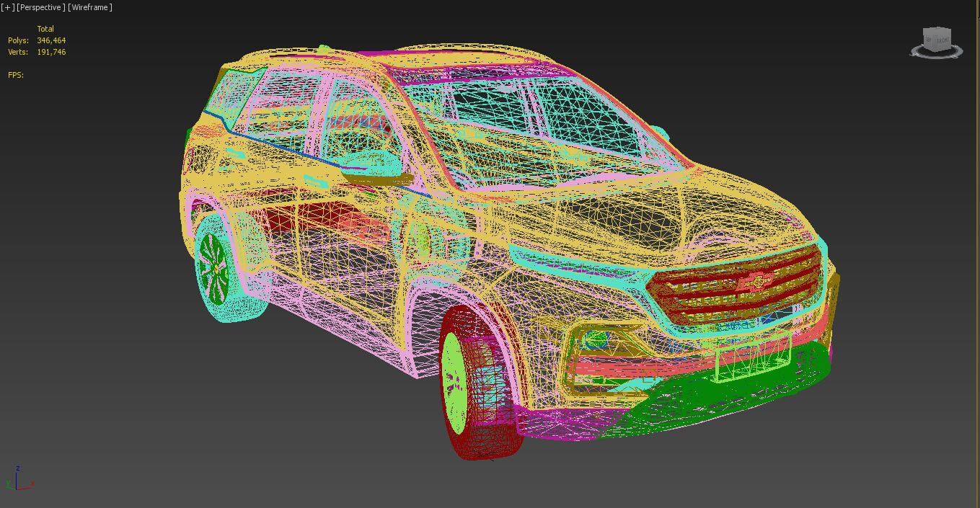Viewport: 980px width, 508px height.
Task: Open the Wireframe shading menu
Action: (90, 7)
